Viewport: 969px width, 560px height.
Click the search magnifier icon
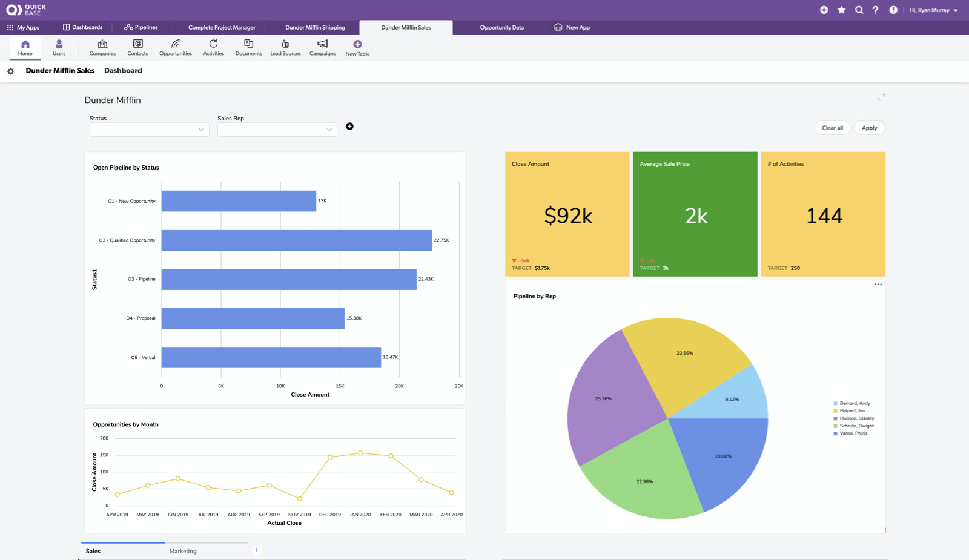(x=859, y=10)
